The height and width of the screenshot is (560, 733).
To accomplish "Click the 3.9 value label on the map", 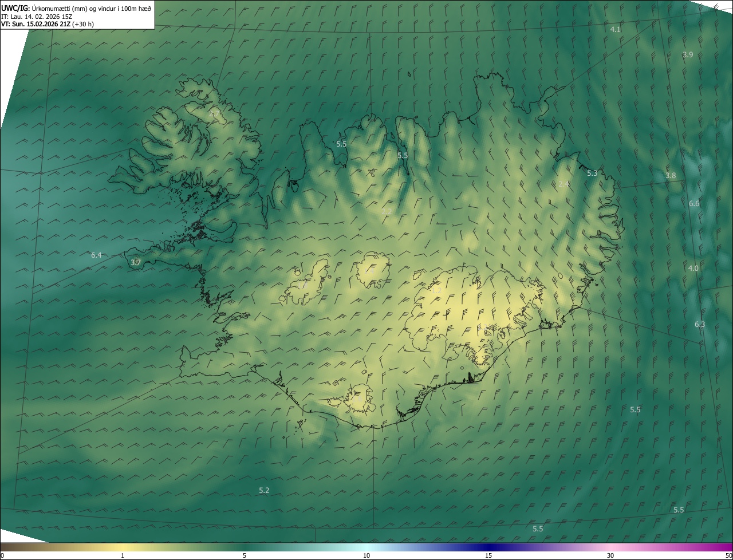I will point(688,55).
